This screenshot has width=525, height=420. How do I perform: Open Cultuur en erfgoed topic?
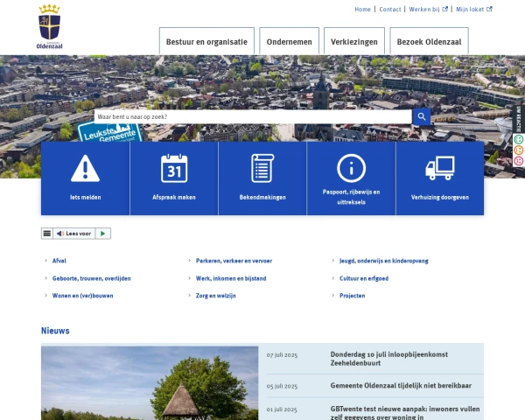(364, 278)
